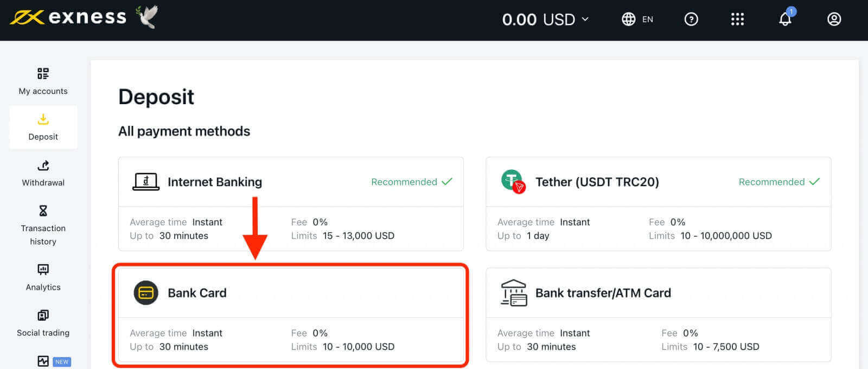The image size is (868, 369).
Task: Open the apps grid menu icon
Action: tap(737, 20)
